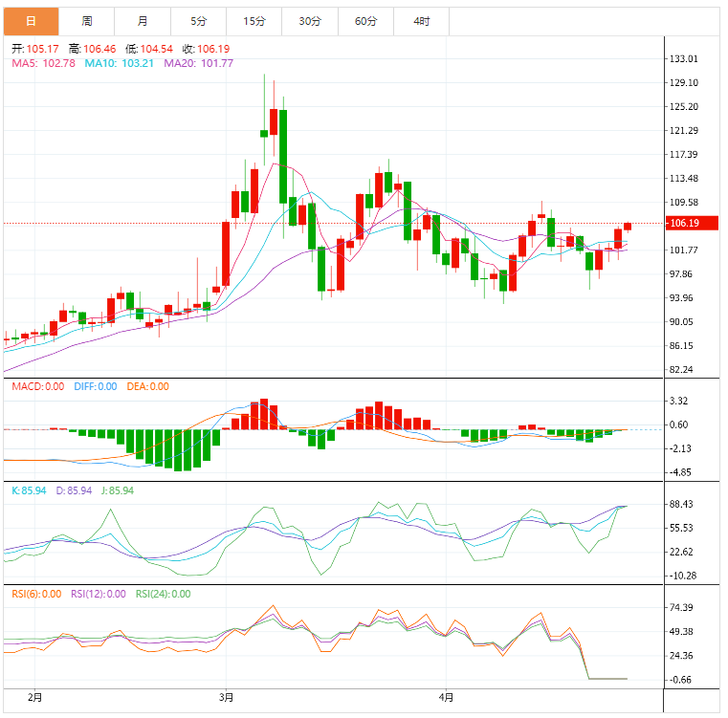Select the 15分 interval tab
Screen dimensions: 728x718
click(254, 21)
